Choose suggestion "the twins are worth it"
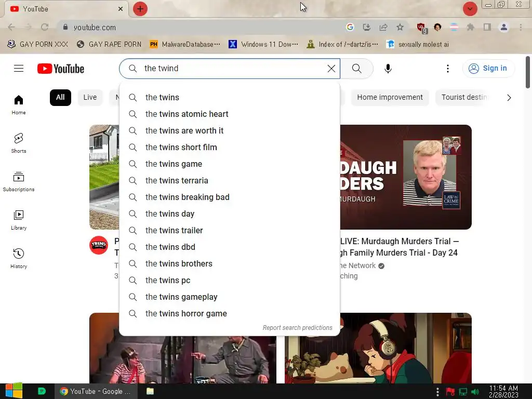 point(230,130)
